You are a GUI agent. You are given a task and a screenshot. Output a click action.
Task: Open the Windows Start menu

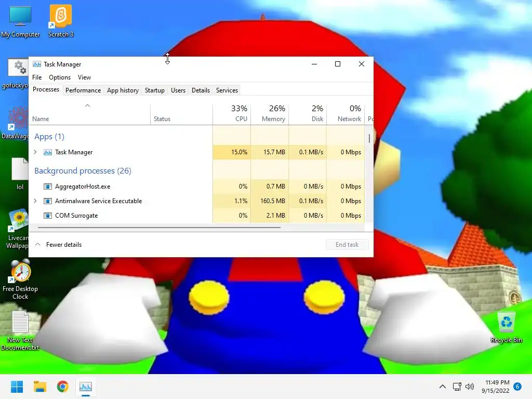click(x=17, y=387)
